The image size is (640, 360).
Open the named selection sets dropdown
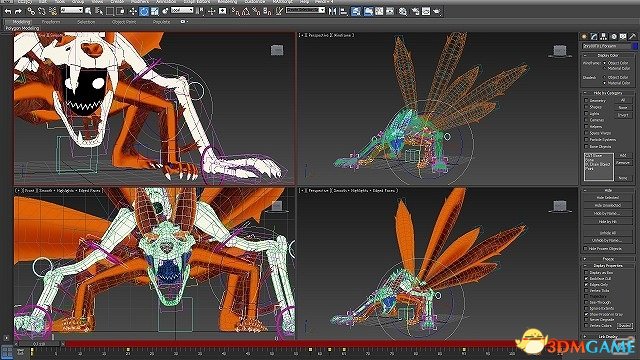click(x=305, y=10)
